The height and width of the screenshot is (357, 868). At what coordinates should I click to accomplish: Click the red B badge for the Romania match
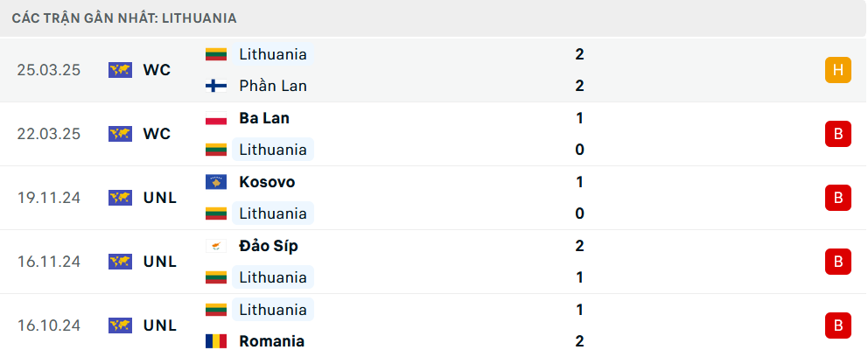click(838, 325)
